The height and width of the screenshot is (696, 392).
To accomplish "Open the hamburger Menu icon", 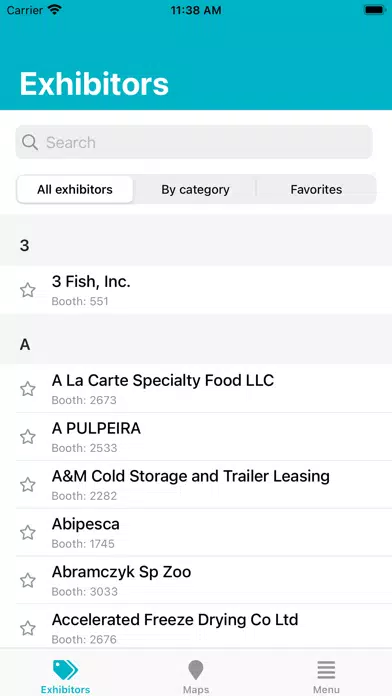I will (x=326, y=670).
